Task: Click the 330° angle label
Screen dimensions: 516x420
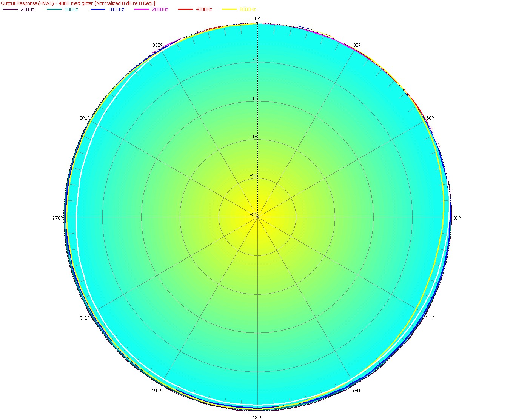Action: 157,45
